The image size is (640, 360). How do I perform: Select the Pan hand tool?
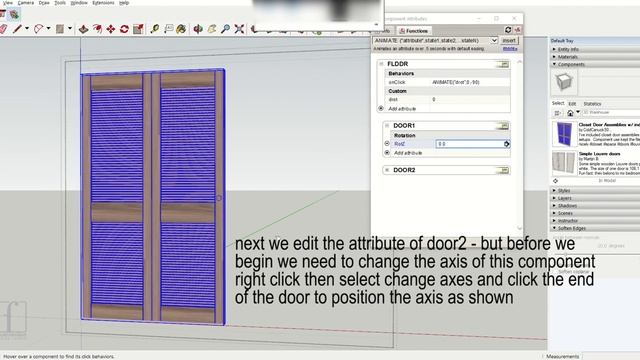pos(212,29)
